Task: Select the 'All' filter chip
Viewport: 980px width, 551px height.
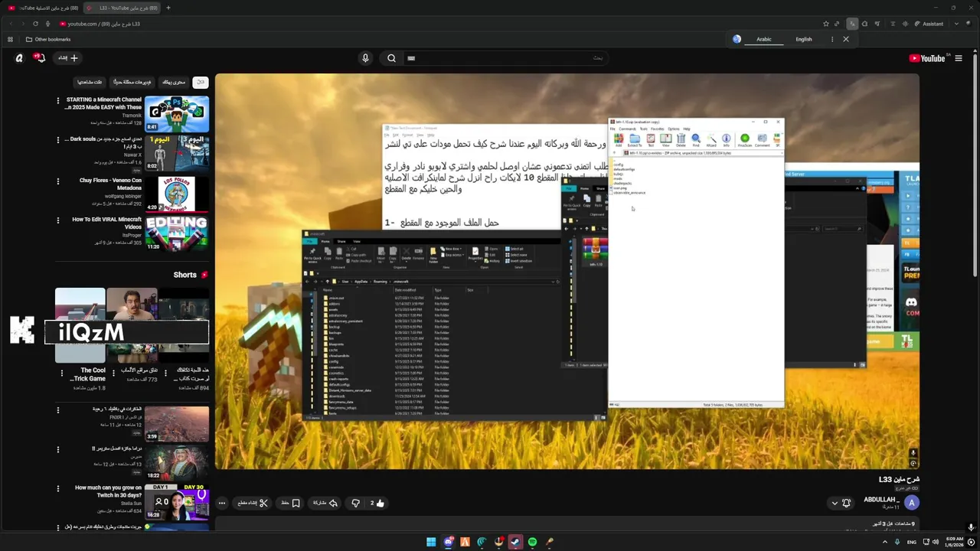Action: point(200,82)
